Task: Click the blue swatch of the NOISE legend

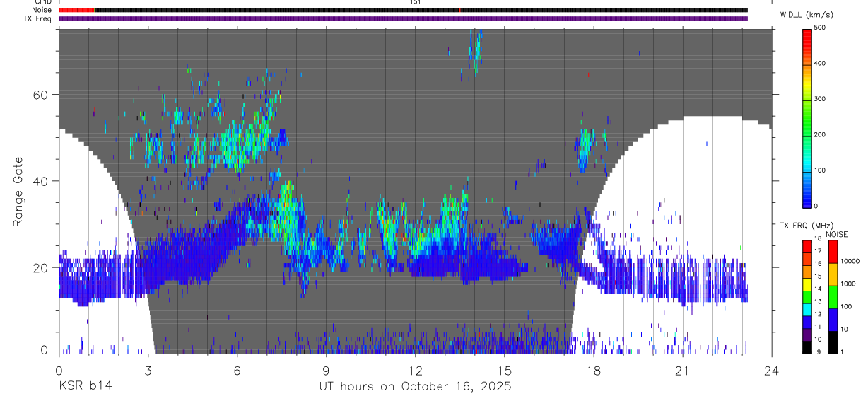Action: [x=833, y=320]
